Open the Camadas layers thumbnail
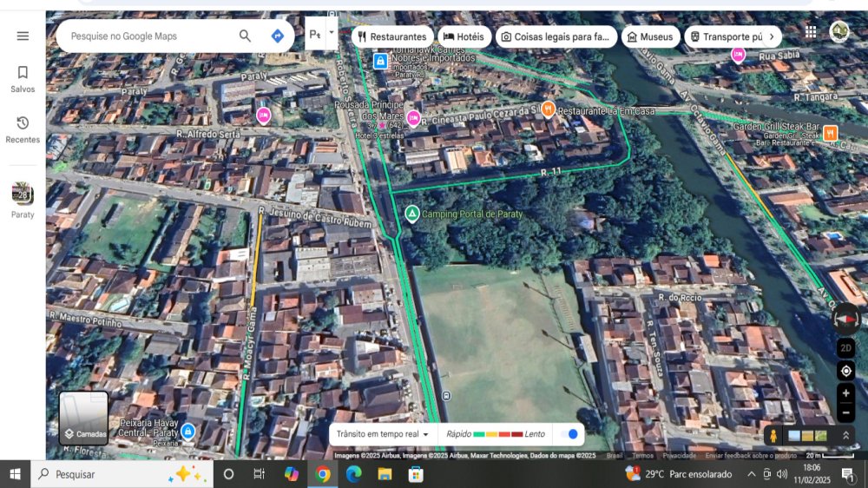This screenshot has height=488, width=868. point(84,418)
